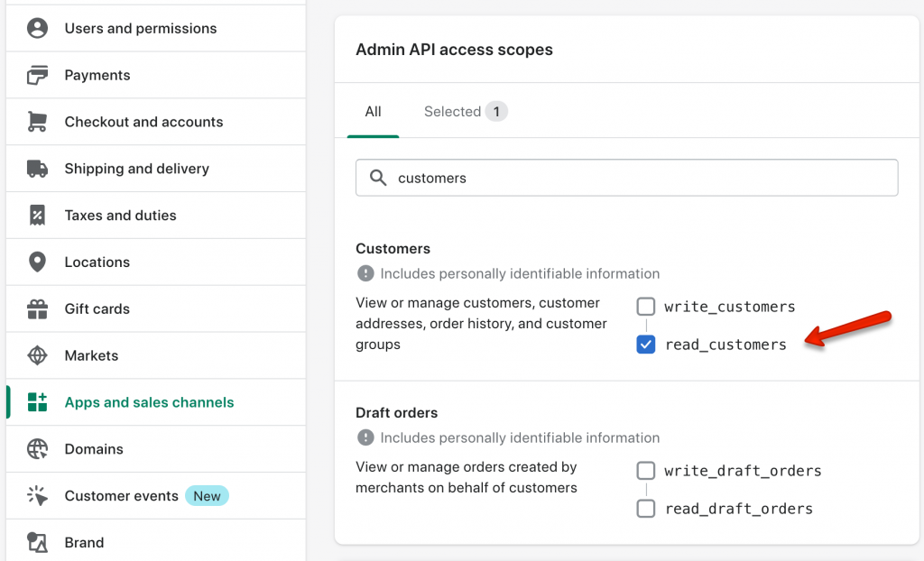Click the New badge beside Customer events
924x561 pixels.
(207, 495)
